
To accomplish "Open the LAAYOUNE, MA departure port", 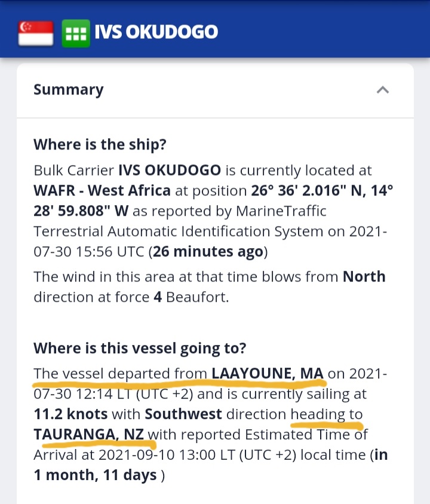I will pos(268,374).
